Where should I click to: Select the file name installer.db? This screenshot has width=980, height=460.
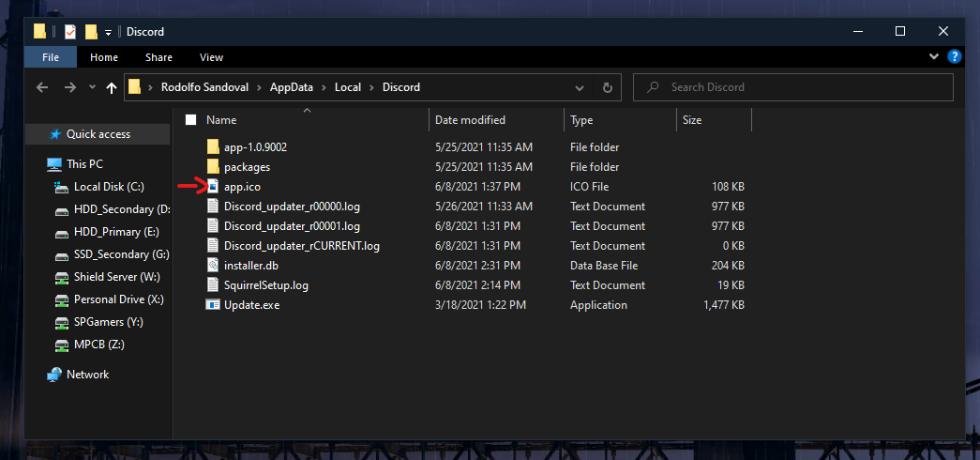tap(250, 266)
